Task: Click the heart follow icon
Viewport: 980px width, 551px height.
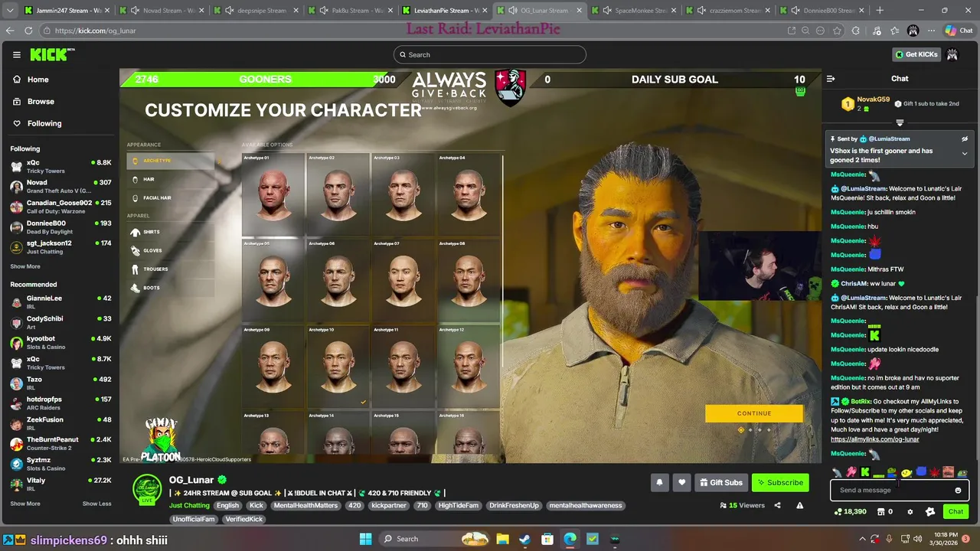Action: (x=681, y=482)
